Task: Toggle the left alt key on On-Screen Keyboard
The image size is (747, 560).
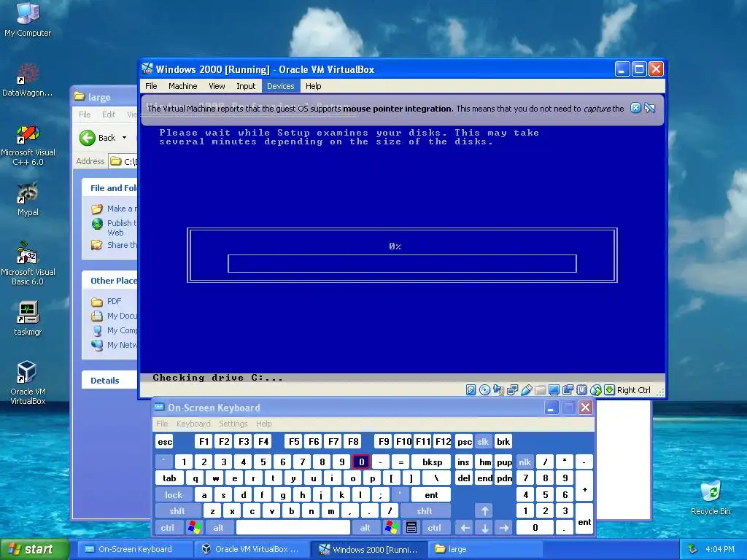Action: point(219,527)
